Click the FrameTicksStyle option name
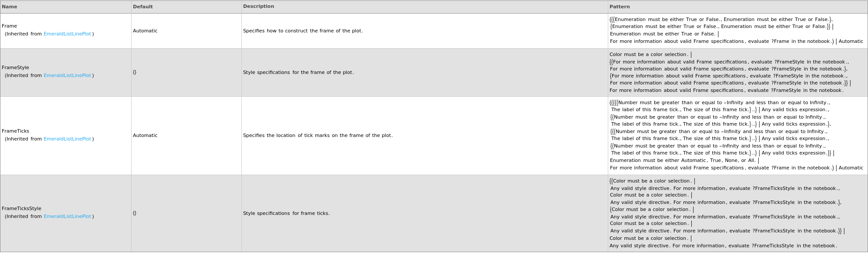The width and height of the screenshot is (868, 253). 21,209
